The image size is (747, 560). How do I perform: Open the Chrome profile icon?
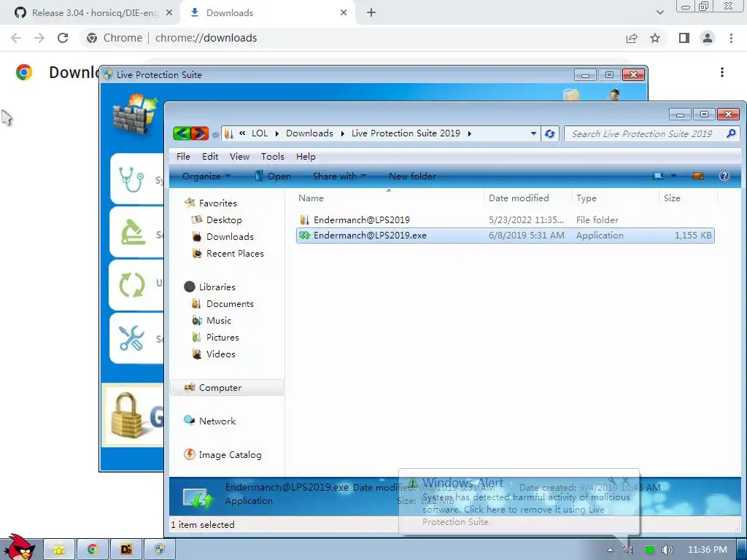pos(708,38)
